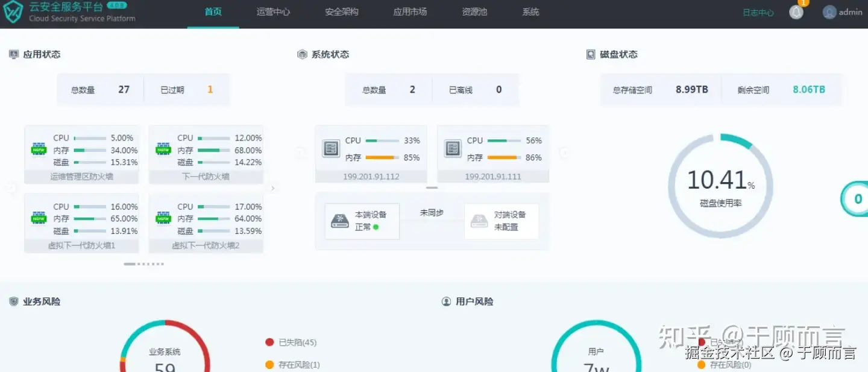Click 85% memory bar of 199.201.91.112
The height and width of the screenshot is (372, 868).
[x=383, y=158]
